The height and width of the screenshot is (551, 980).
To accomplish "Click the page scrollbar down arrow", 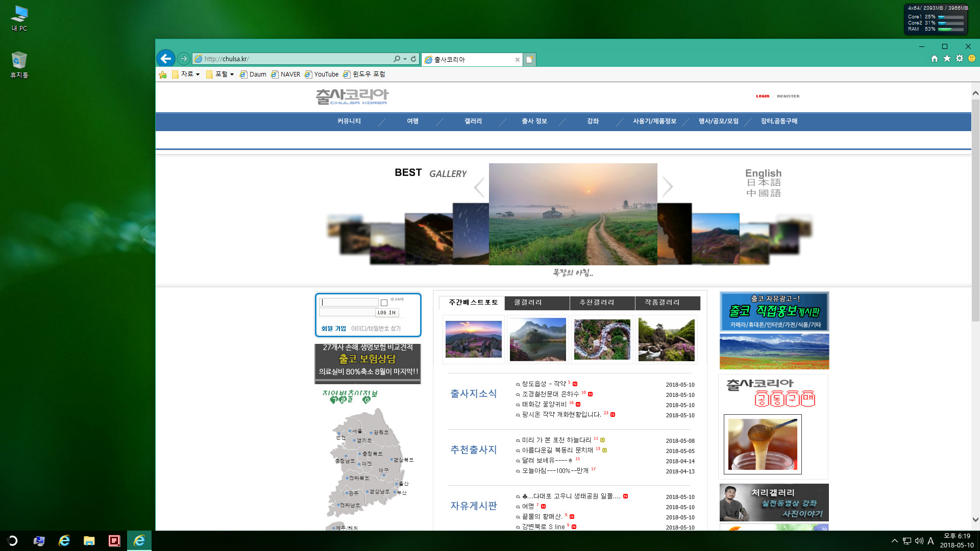I will (x=975, y=520).
